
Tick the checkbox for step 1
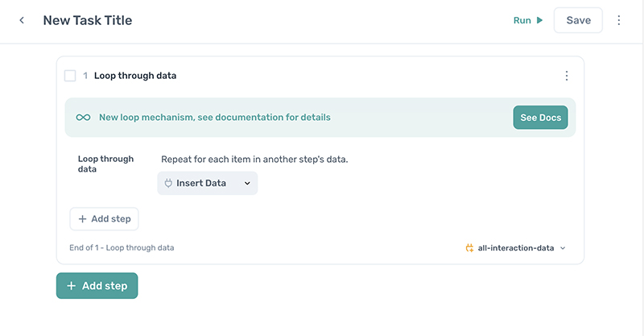coord(70,76)
